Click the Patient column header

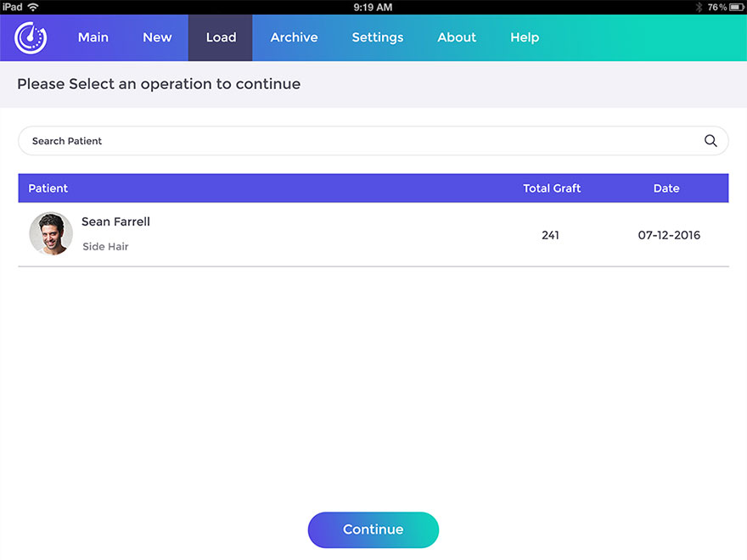click(x=48, y=188)
